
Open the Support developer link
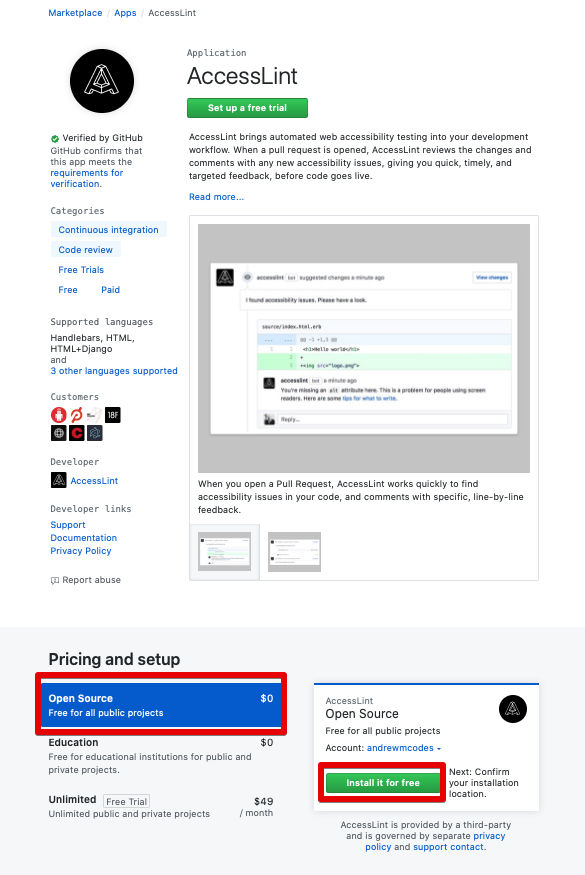pos(68,525)
